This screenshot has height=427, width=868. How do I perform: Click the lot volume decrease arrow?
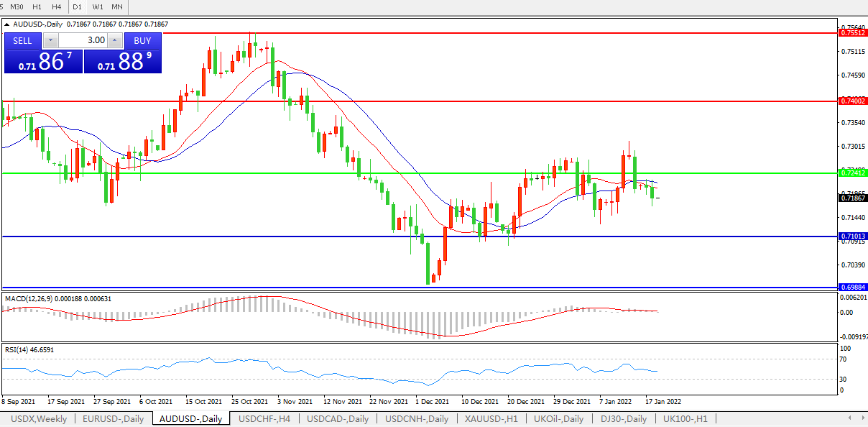point(50,40)
